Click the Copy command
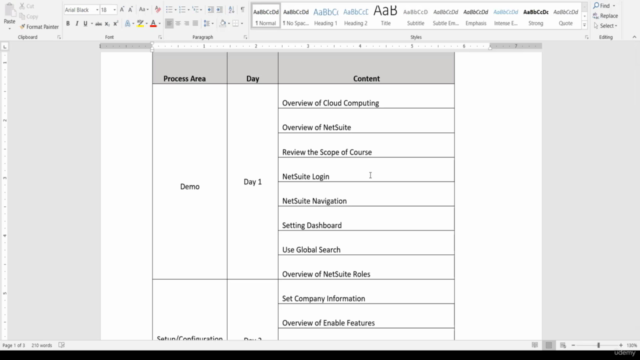The width and height of the screenshot is (640, 360). pos(29,16)
